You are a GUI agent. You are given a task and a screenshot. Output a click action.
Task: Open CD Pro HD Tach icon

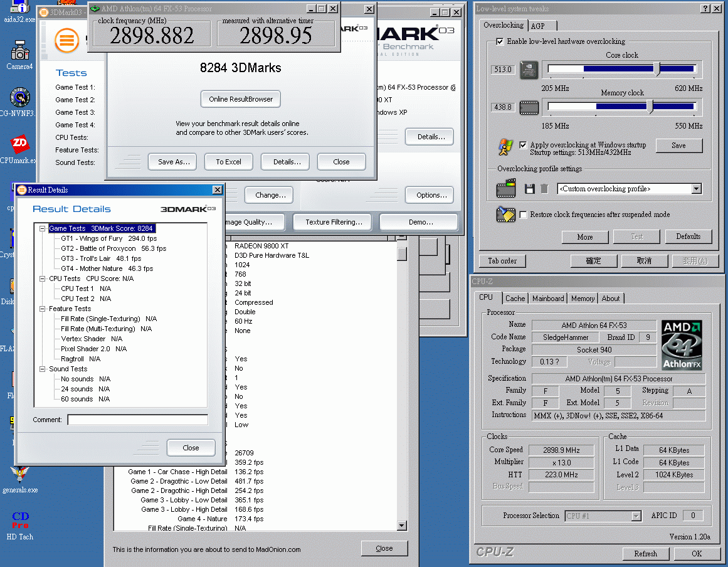click(x=20, y=526)
